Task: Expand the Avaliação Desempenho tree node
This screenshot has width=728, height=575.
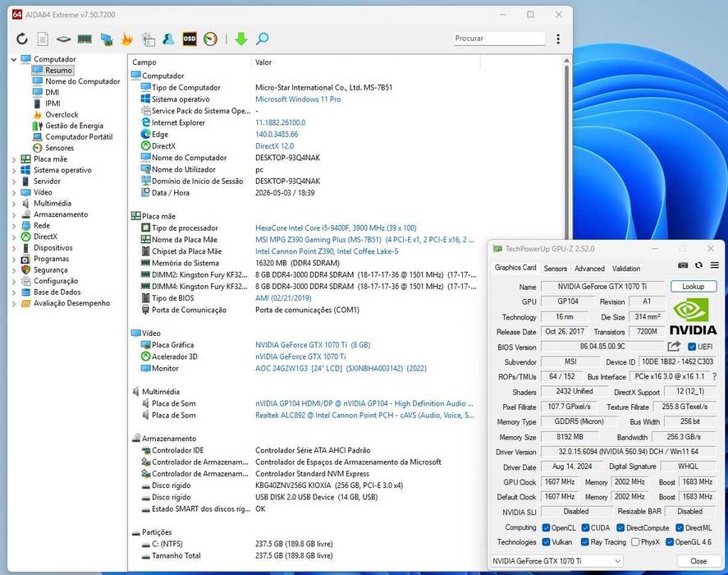Action: pyautogui.click(x=14, y=303)
